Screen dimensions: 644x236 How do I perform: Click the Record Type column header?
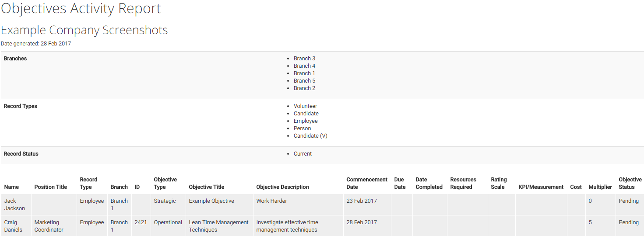coord(88,183)
